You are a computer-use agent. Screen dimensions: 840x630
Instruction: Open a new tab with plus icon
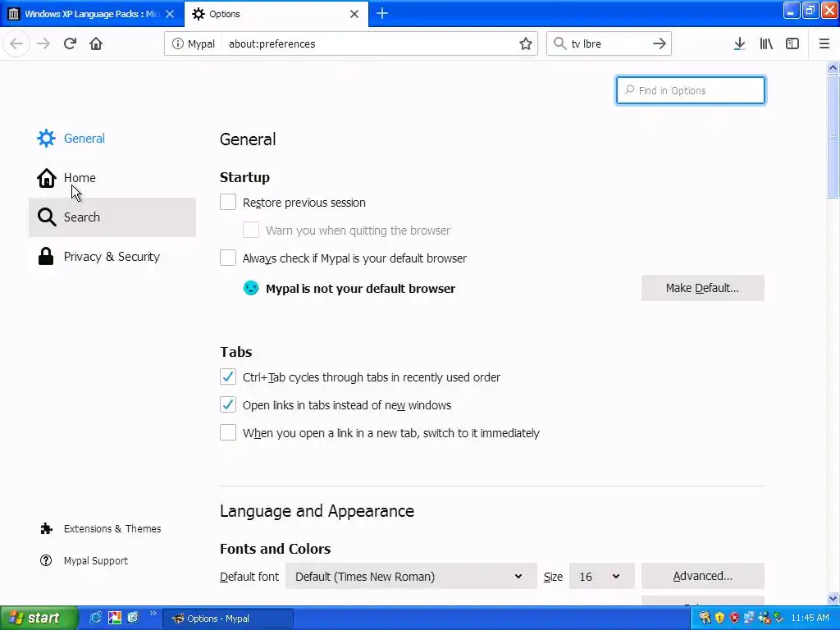pyautogui.click(x=382, y=13)
